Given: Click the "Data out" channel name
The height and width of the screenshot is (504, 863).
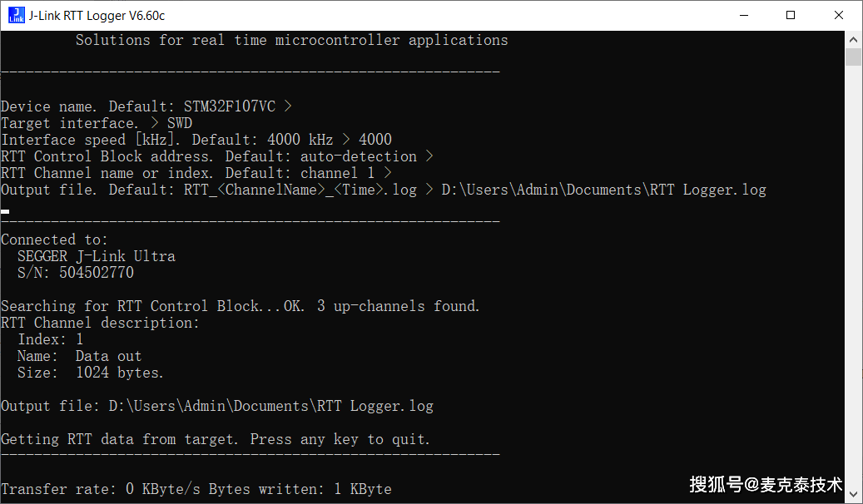Looking at the screenshot, I should click(108, 356).
